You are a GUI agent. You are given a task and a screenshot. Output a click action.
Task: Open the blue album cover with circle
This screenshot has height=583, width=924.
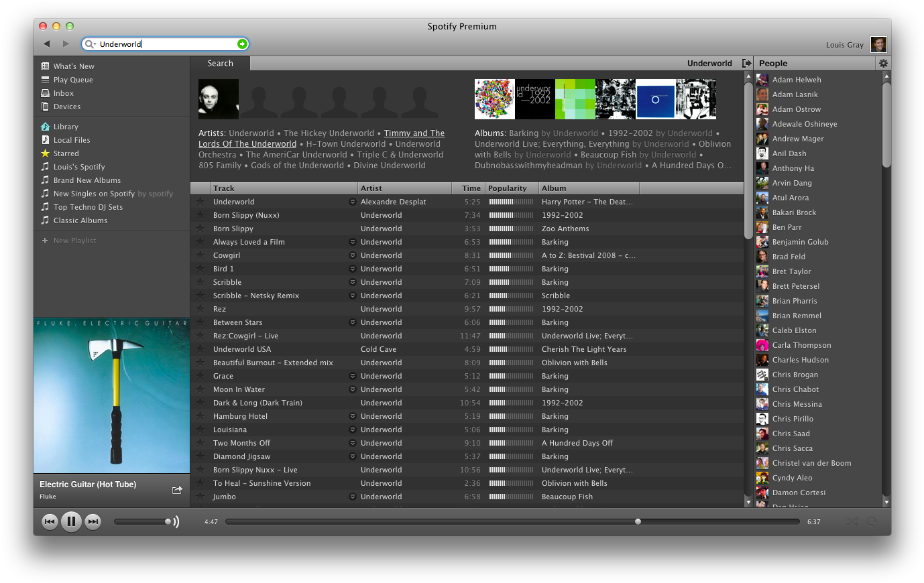[x=656, y=99]
